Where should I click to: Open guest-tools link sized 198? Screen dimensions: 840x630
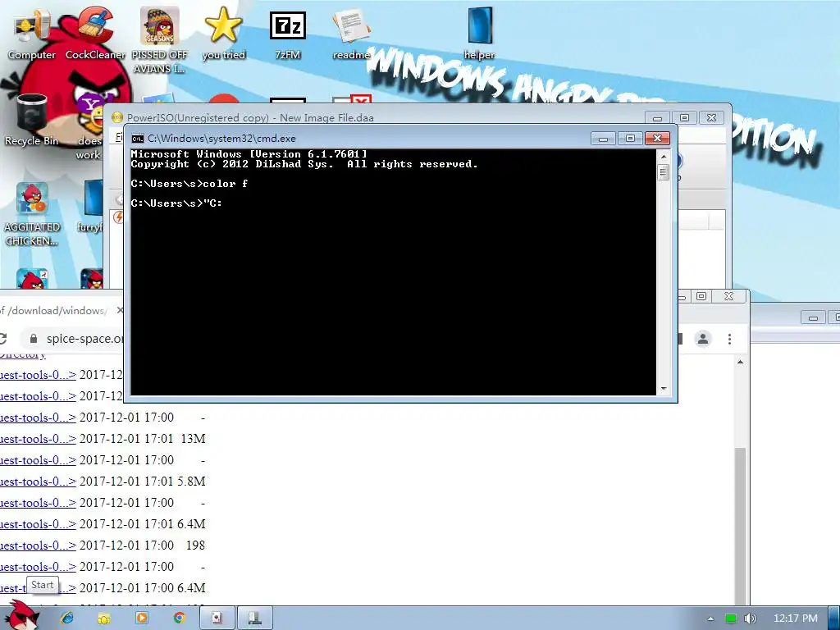point(38,546)
